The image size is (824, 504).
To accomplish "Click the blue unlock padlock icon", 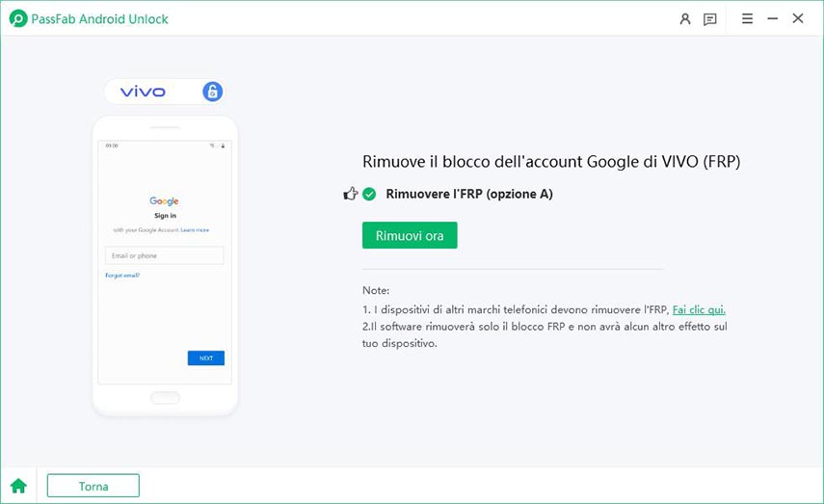I will [213, 92].
